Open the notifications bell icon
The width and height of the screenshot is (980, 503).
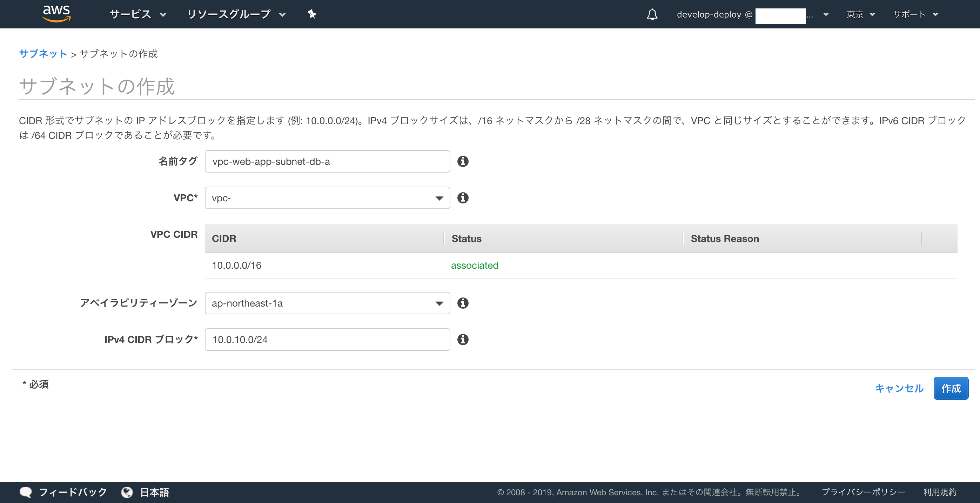tap(652, 14)
